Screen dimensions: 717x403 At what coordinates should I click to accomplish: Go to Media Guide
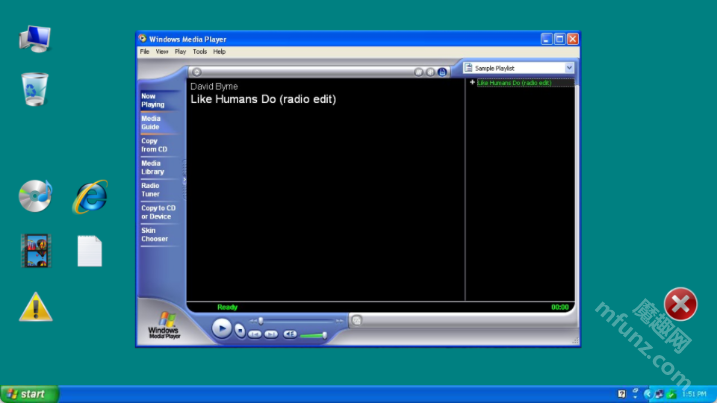[x=151, y=122]
